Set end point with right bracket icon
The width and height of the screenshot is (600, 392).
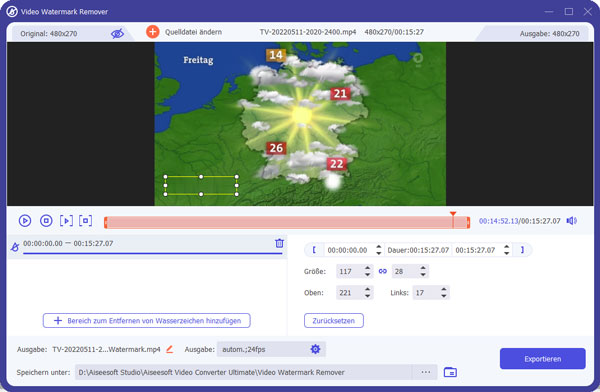tap(522, 250)
